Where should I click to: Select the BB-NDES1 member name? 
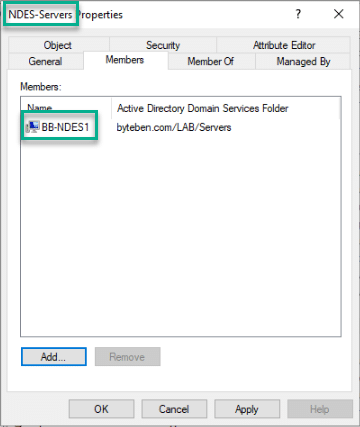[65, 127]
